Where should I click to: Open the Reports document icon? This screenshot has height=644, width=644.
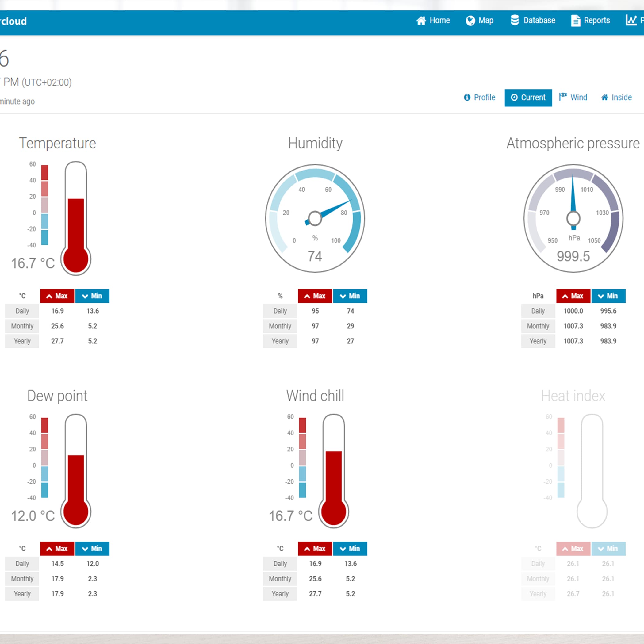coord(576,21)
